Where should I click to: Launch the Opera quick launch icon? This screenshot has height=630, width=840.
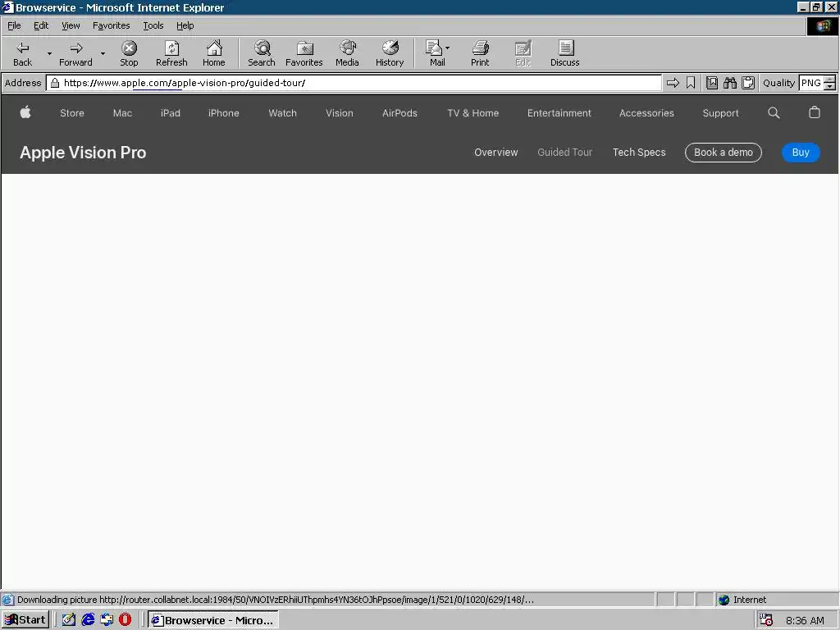pyautogui.click(x=125, y=620)
